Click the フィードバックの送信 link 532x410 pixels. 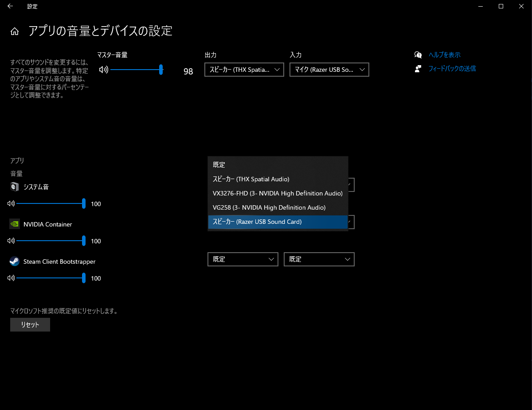(453, 68)
